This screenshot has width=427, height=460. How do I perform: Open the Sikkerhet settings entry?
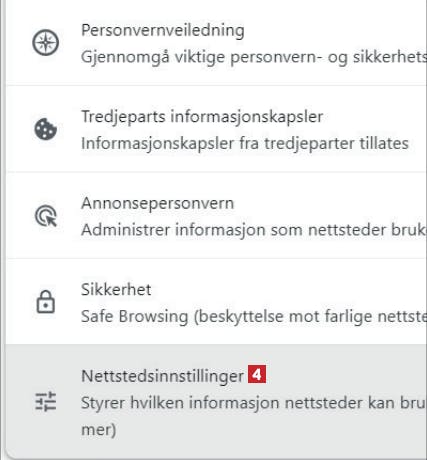tap(116, 289)
